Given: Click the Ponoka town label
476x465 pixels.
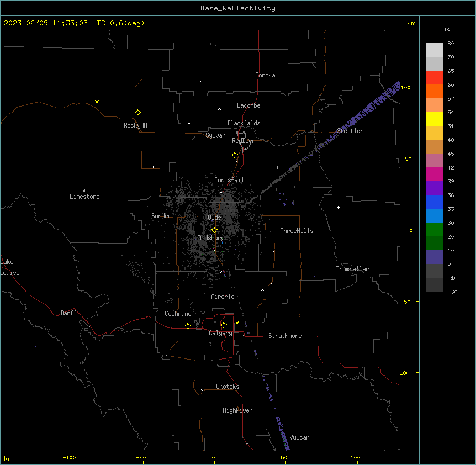Looking at the screenshot, I should pyautogui.click(x=265, y=75).
